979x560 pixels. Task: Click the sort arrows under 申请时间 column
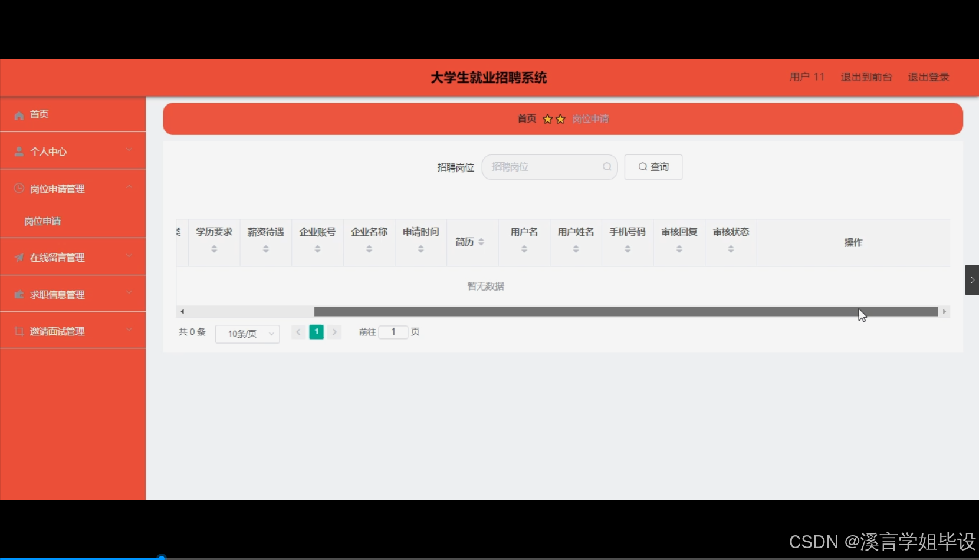click(x=421, y=249)
